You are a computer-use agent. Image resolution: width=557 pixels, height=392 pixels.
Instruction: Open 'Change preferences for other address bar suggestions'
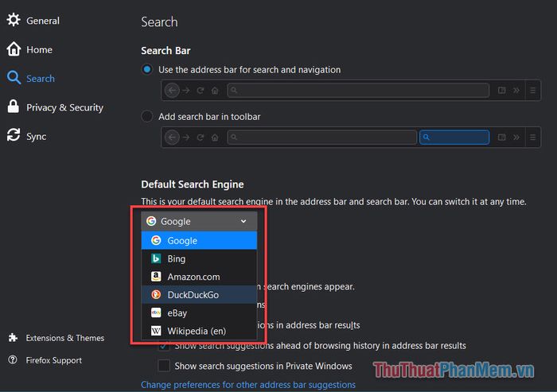[248, 385]
